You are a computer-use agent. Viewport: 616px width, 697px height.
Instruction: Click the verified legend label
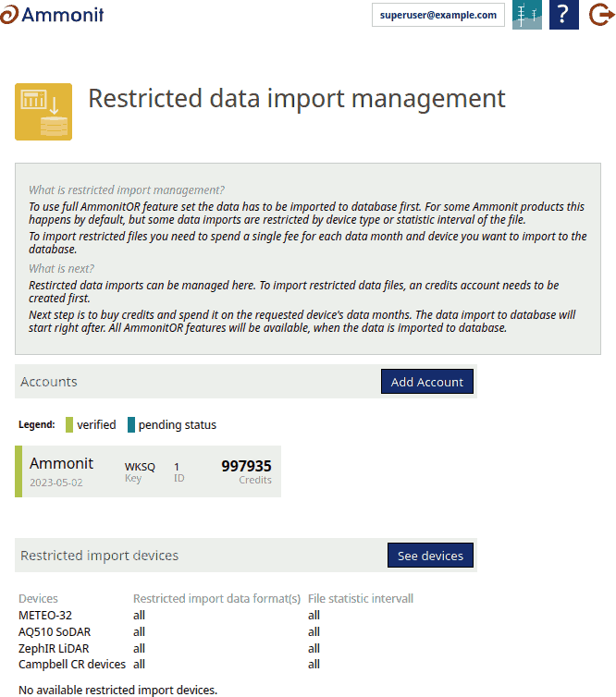pos(96,424)
